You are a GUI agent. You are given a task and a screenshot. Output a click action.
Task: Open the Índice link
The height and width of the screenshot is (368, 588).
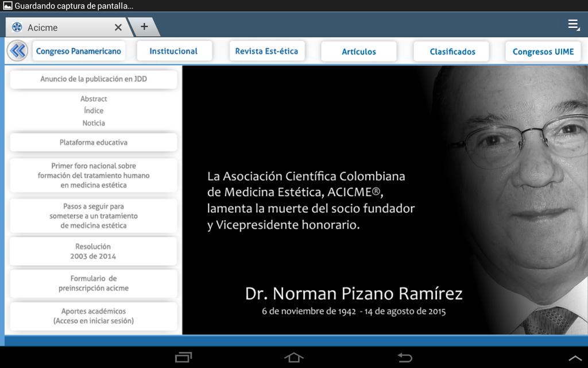pos(94,111)
